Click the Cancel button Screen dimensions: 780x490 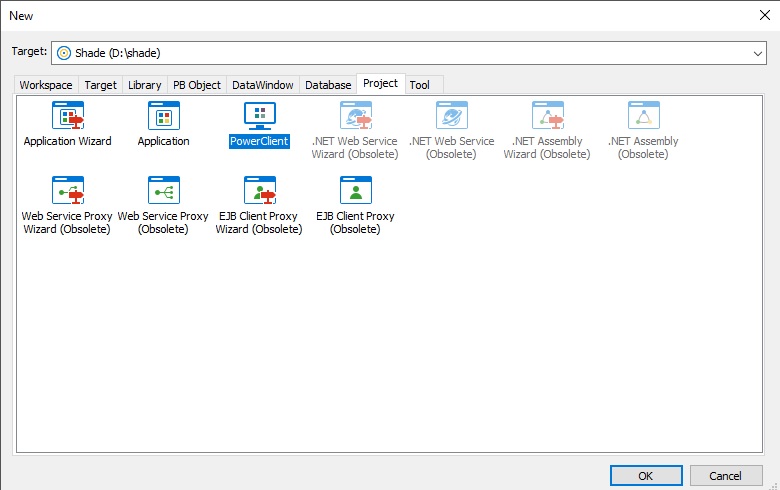(726, 476)
